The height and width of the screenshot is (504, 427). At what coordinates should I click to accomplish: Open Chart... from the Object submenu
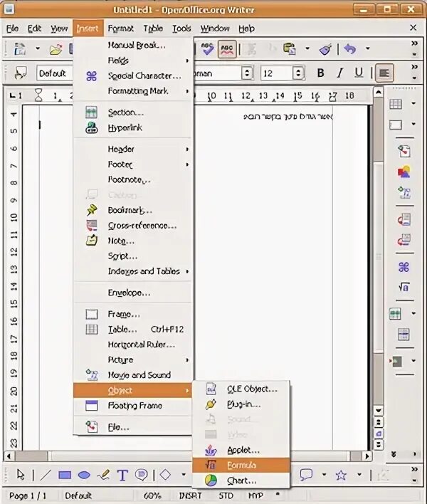[x=241, y=481]
